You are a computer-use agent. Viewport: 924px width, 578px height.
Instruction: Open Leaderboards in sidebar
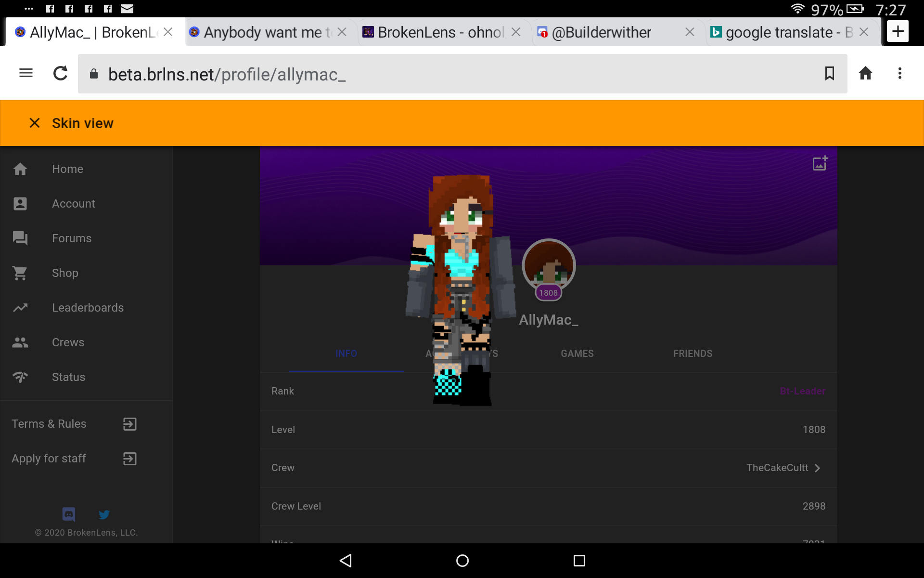[87, 308]
